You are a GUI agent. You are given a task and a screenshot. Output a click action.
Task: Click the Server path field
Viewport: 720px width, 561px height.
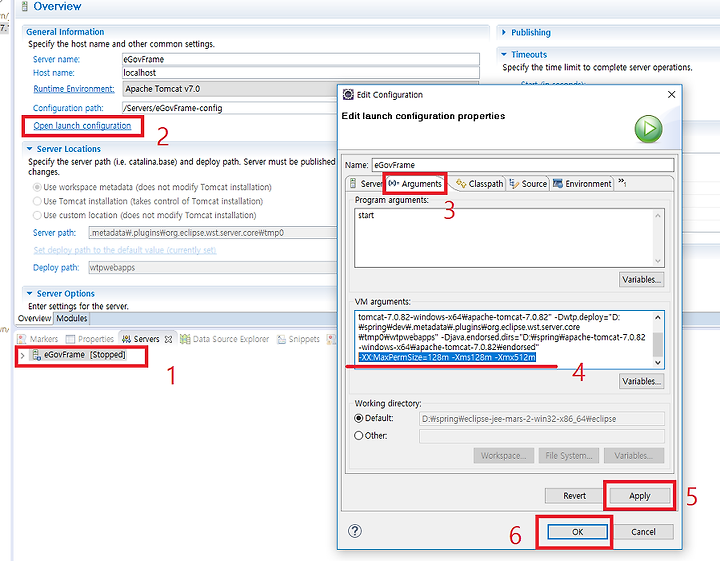coord(212,233)
